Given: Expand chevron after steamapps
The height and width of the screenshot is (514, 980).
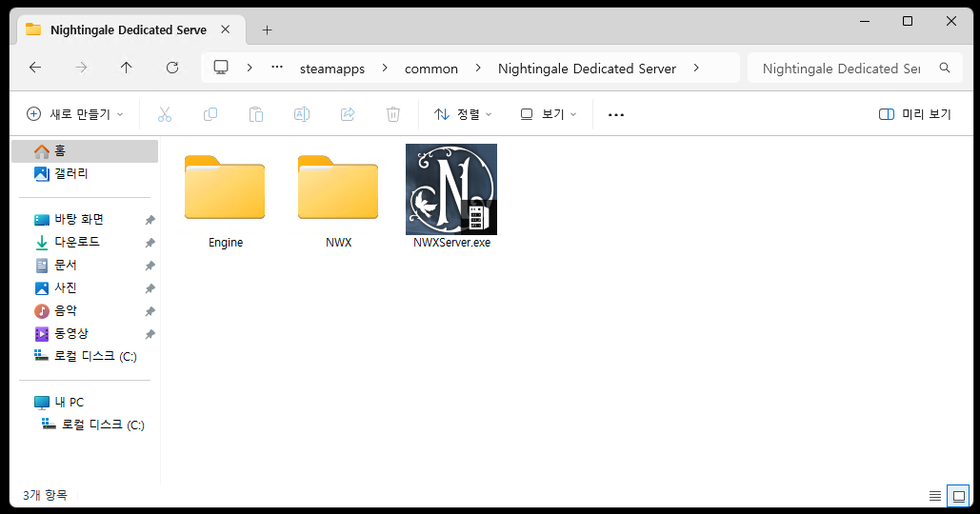Looking at the screenshot, I should [385, 68].
